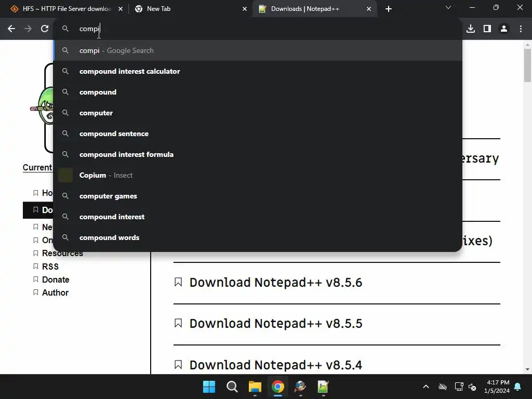Click the OneDrive cloud tray icon

point(443,387)
